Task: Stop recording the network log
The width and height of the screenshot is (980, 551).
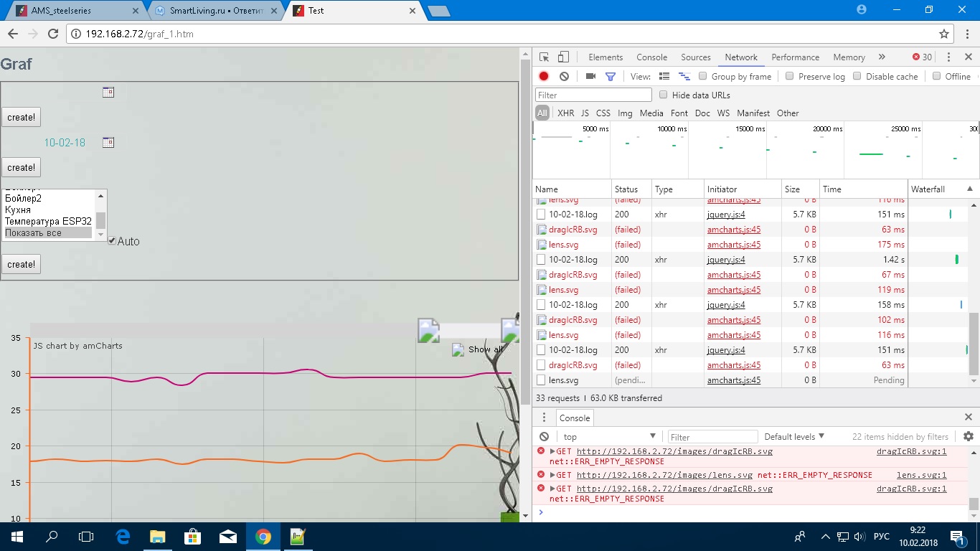Action: [x=544, y=77]
